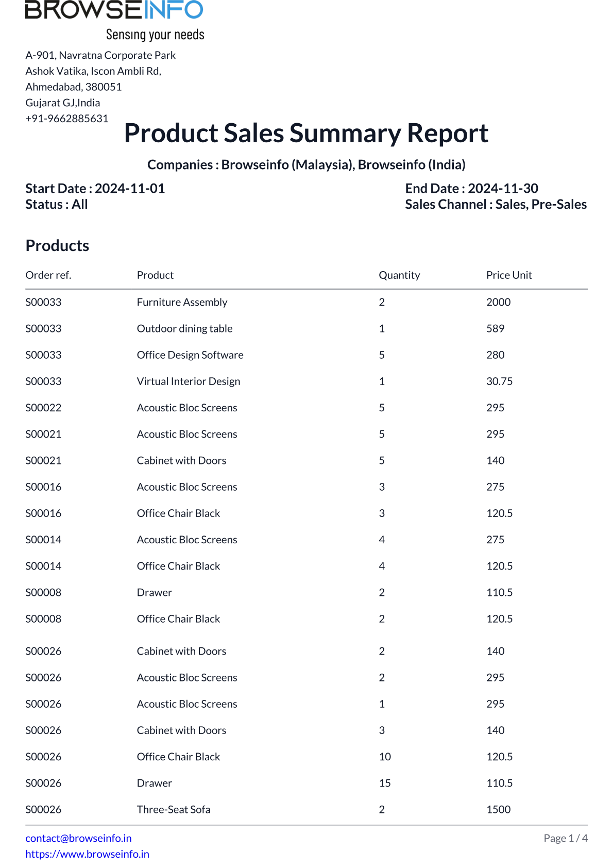Screen dimensions: 613x868
Task: Click the Products section heading
Action: click(57, 246)
